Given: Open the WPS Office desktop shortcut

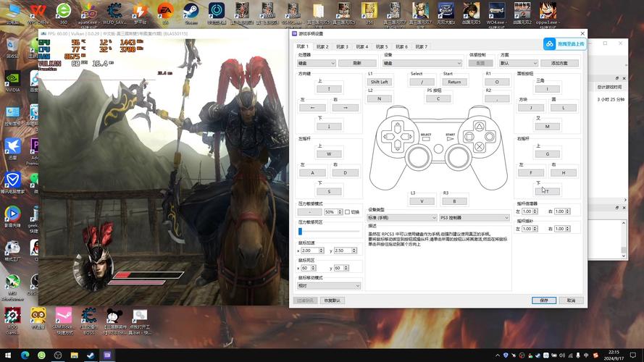Looking at the screenshot, I should pyautogui.click(x=38, y=13).
